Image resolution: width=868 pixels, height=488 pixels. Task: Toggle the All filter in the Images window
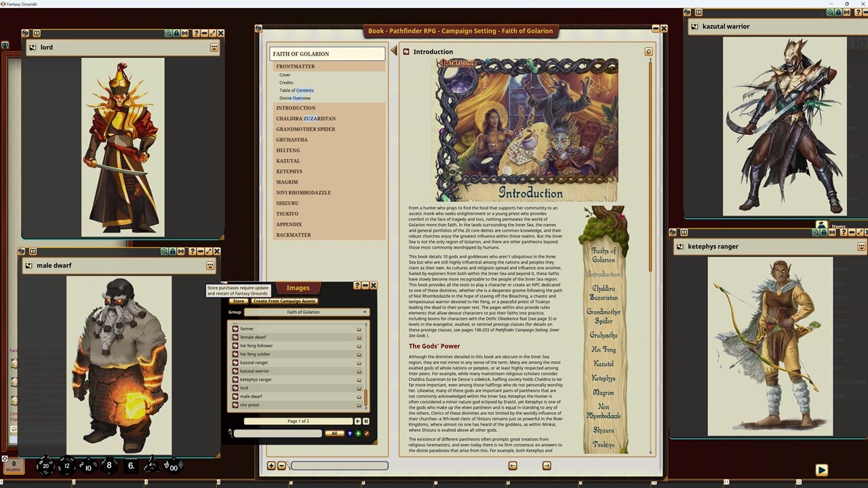pos(335,433)
